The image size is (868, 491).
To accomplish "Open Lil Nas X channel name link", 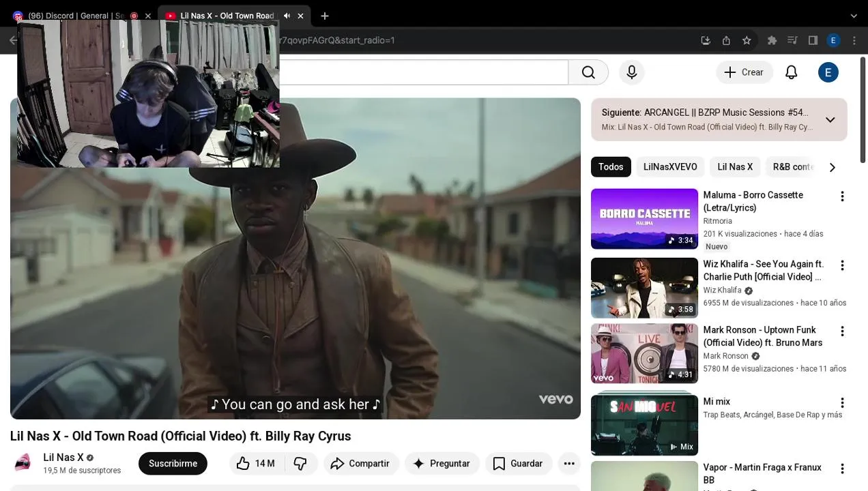I will point(63,458).
